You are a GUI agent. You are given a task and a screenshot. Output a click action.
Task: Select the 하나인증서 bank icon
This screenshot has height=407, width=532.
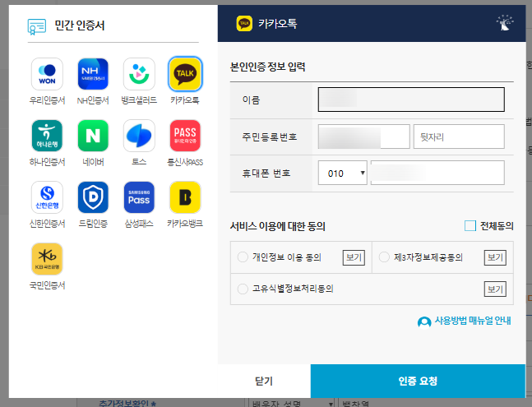tap(47, 136)
